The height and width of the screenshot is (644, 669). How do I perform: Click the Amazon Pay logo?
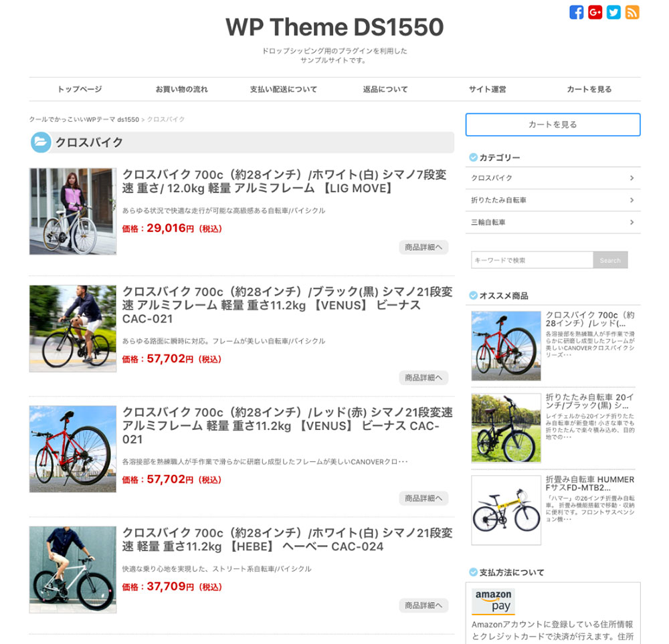click(493, 601)
